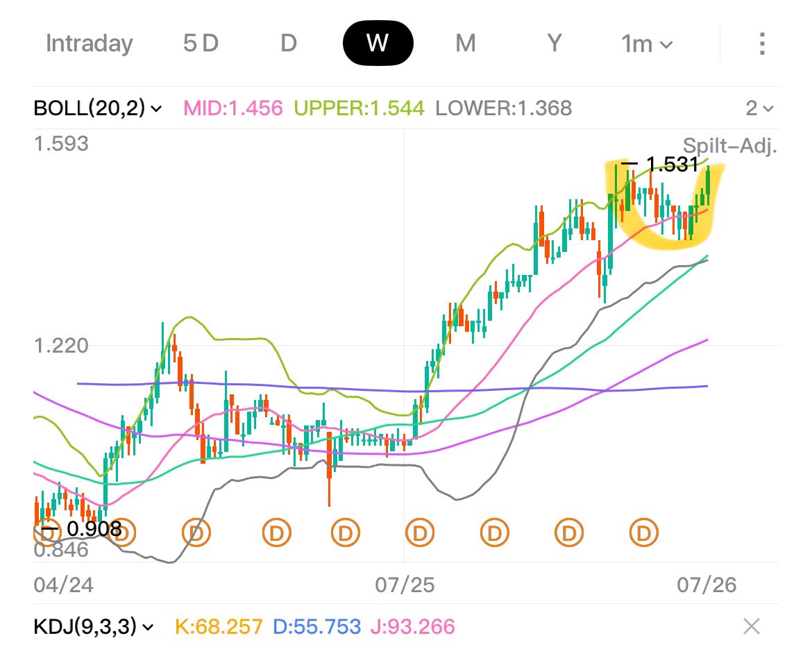This screenshot has width=812, height=647.
Task: Click the 07/25 date axis label
Action: pyautogui.click(x=405, y=585)
